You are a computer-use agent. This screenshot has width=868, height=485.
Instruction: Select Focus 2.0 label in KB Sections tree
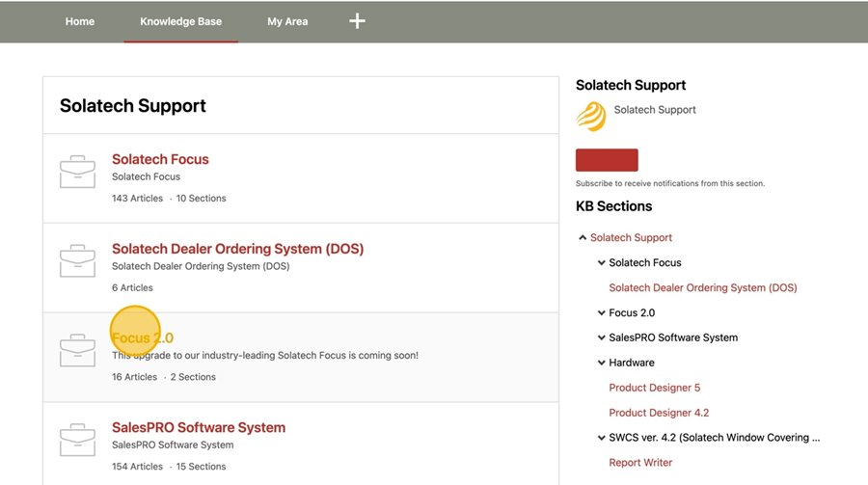pyautogui.click(x=632, y=312)
